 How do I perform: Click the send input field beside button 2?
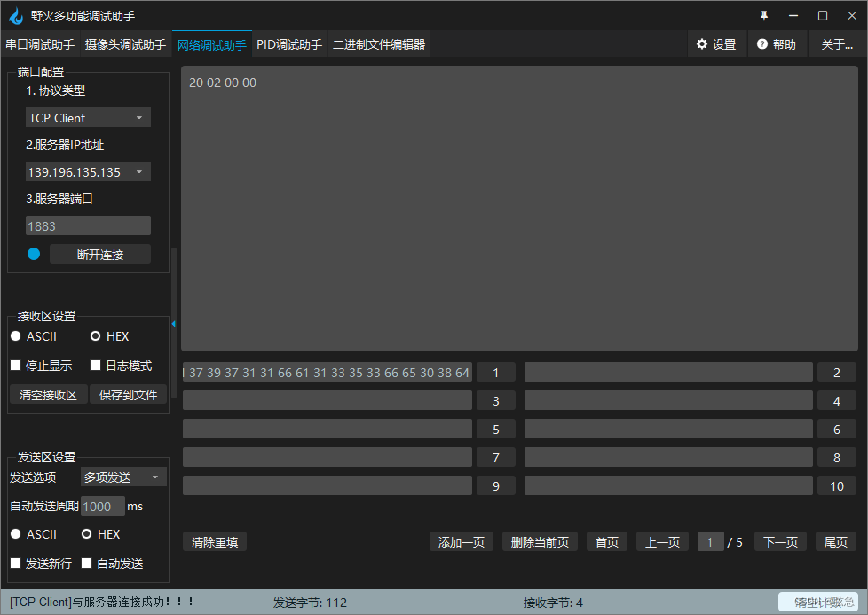[x=668, y=373]
